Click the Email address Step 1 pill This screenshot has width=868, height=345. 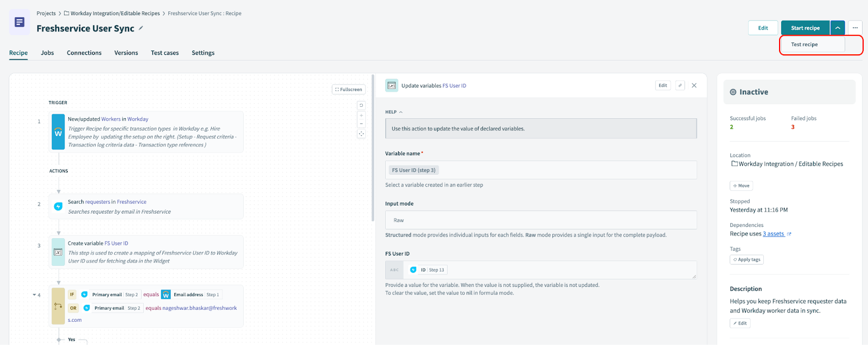191,295
